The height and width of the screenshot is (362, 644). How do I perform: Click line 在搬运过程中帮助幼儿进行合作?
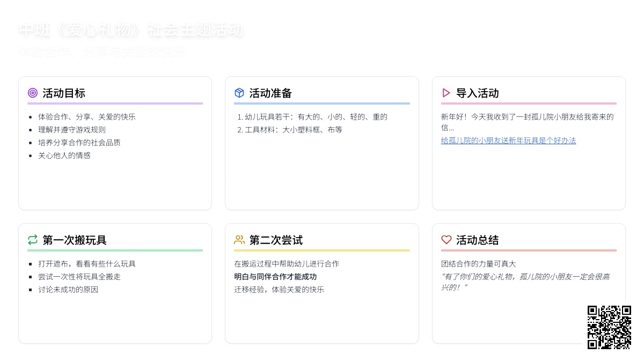287,264
